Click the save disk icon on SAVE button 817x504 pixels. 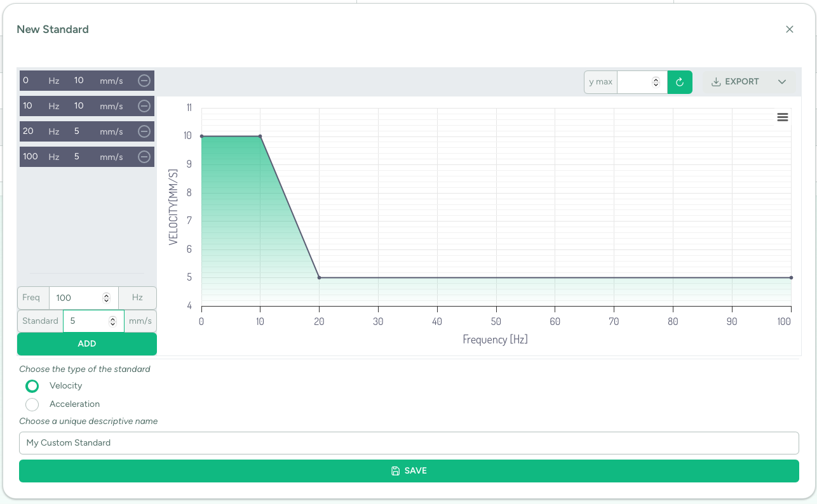395,470
